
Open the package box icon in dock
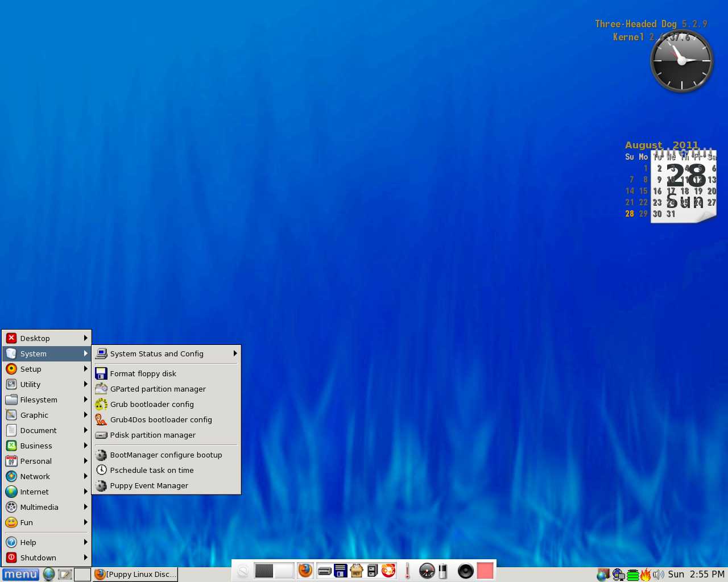(x=357, y=571)
